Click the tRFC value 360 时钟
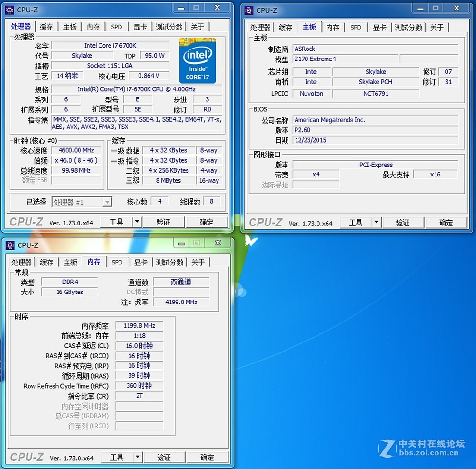 coord(139,386)
